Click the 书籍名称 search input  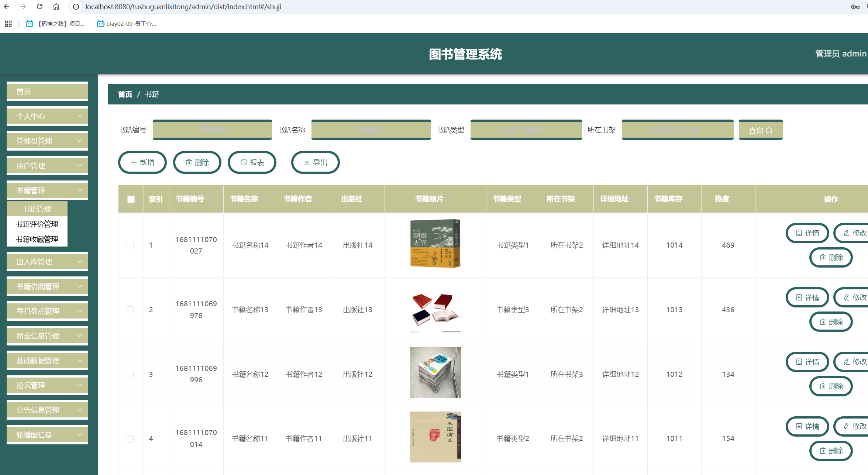[x=371, y=130]
